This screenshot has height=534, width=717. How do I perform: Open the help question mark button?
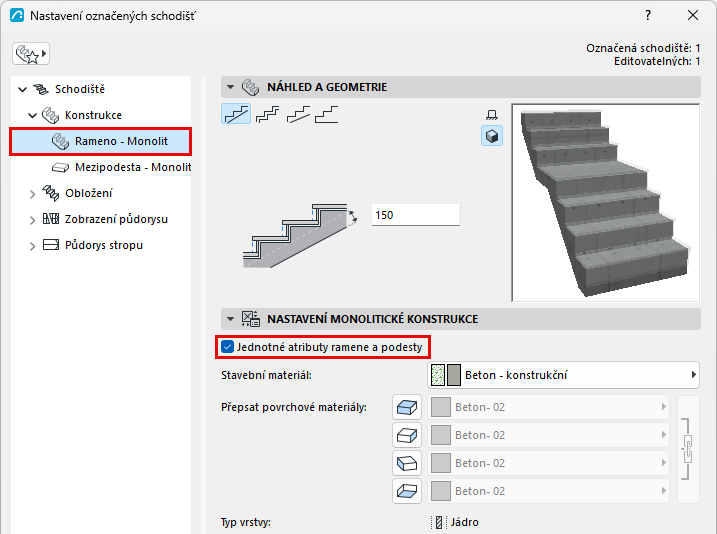pyautogui.click(x=648, y=16)
